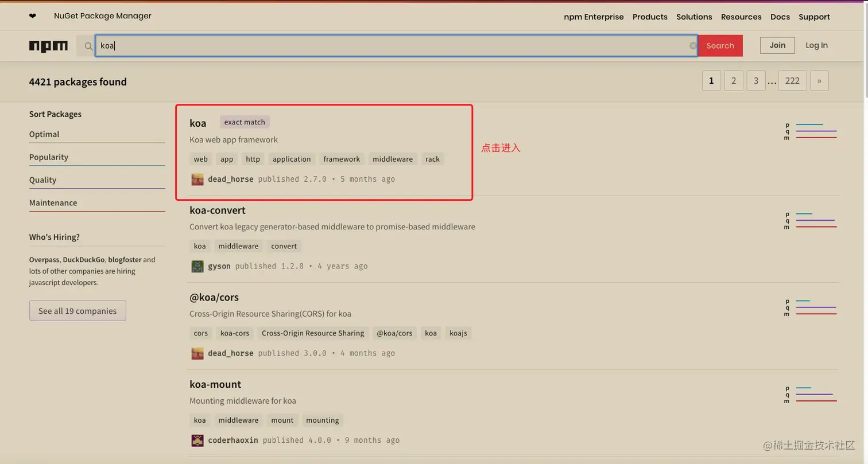
Task: Open the koa package title
Action: [x=198, y=123]
